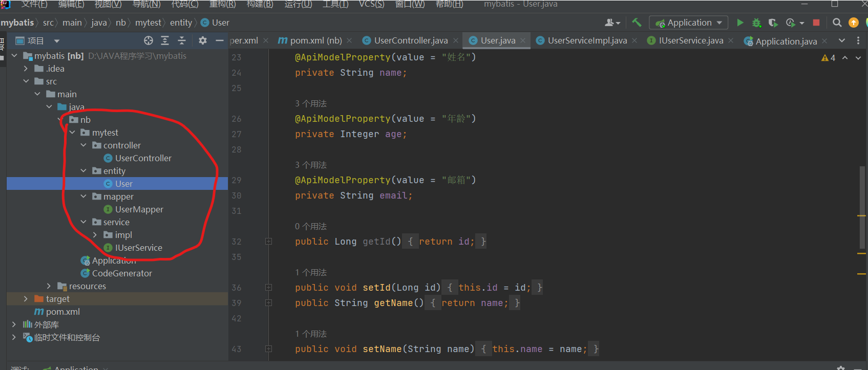This screenshot has height=370, width=868.
Task: Toggle code fold for getId method
Action: click(268, 242)
